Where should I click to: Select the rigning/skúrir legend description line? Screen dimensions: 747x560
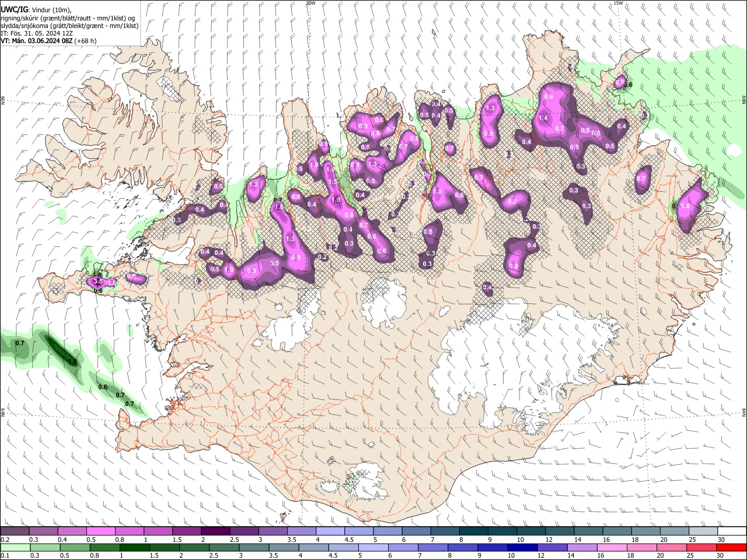point(68,18)
